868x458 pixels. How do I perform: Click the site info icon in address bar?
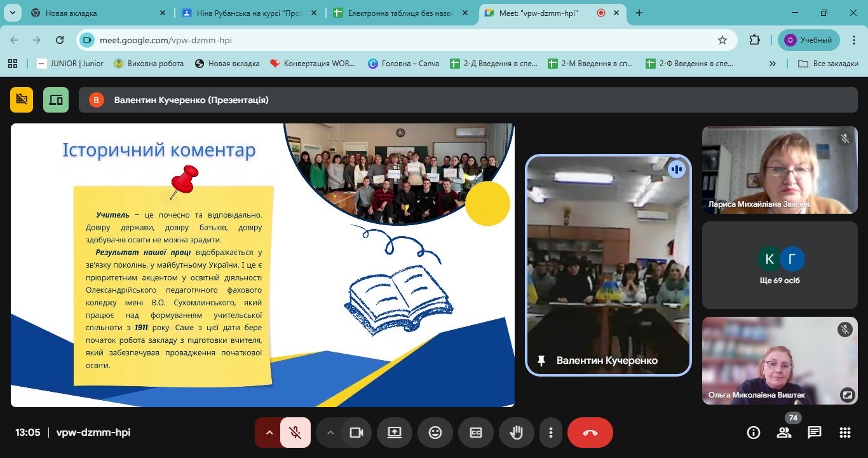click(87, 40)
